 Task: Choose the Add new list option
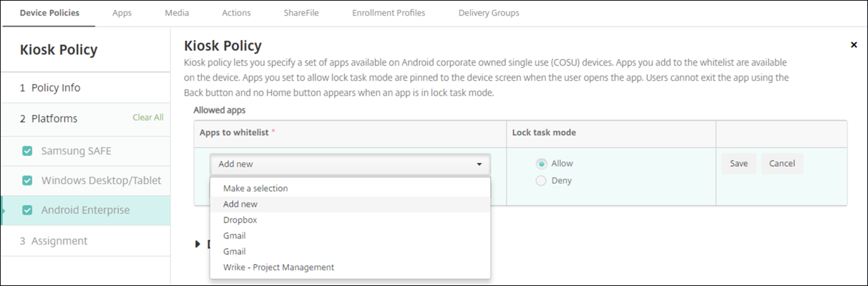coord(240,204)
